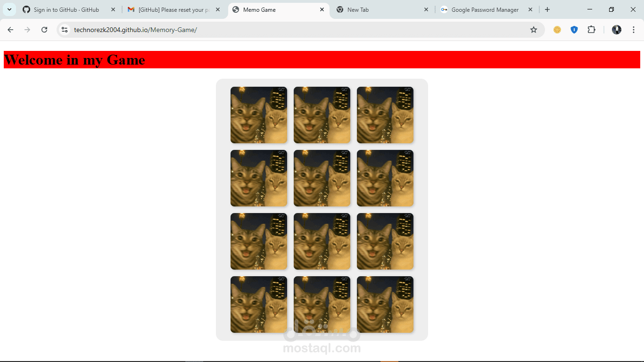Open the Chrome three-dot menu

click(x=634, y=29)
